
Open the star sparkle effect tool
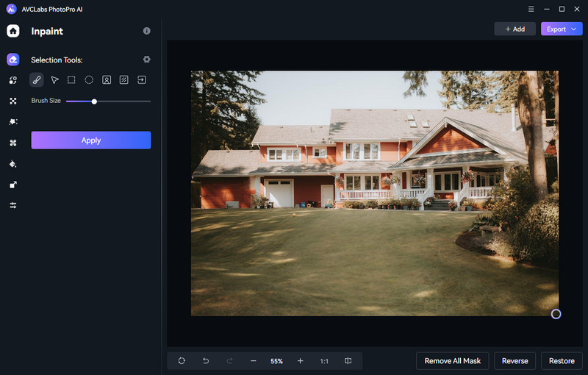point(13,122)
